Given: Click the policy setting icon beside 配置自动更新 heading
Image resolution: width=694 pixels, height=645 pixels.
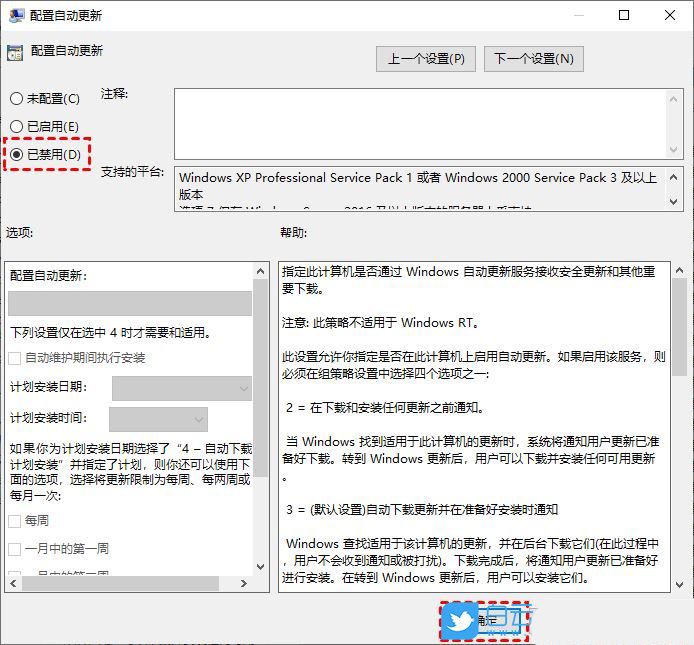Looking at the screenshot, I should [15, 53].
